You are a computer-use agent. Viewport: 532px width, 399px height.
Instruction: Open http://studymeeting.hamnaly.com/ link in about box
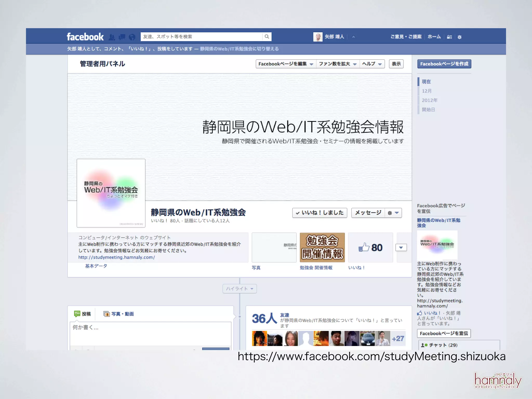117,257
